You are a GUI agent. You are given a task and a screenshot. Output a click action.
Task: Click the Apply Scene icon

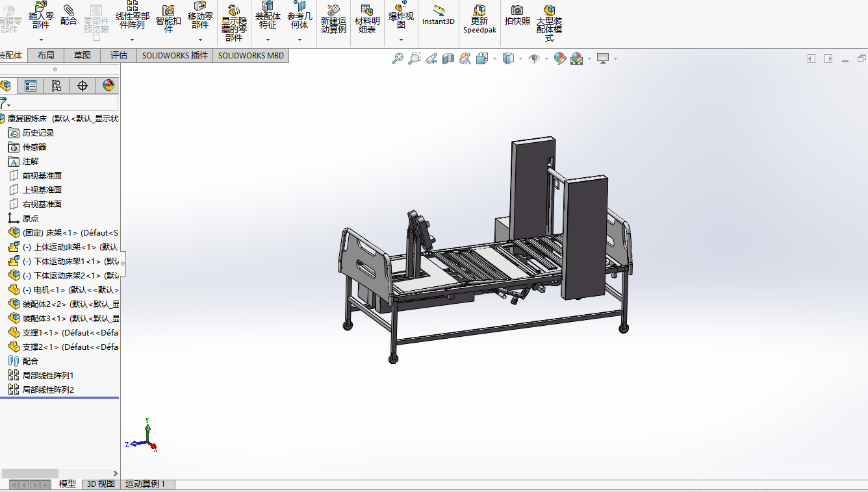pos(576,58)
